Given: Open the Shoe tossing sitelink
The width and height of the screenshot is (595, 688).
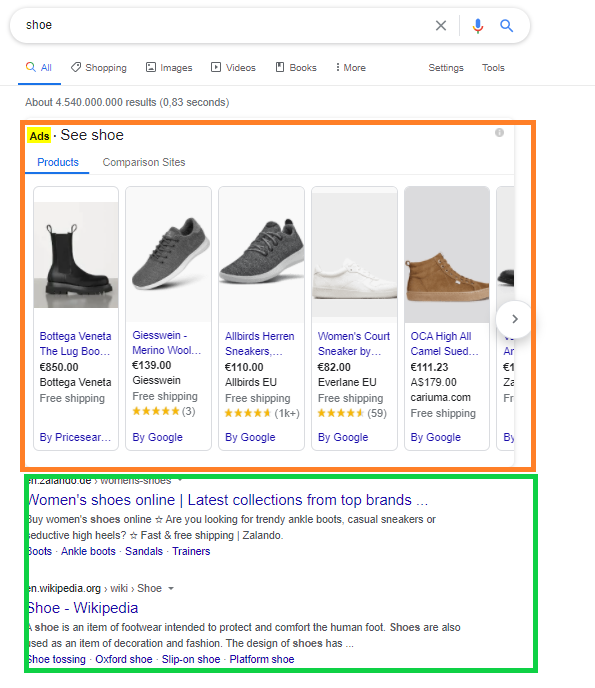Looking at the screenshot, I should tap(56, 659).
